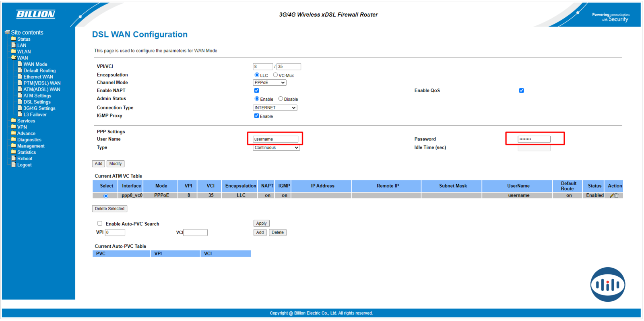
Task: Click the VPN folder icon in sidebar
Action: [13, 127]
